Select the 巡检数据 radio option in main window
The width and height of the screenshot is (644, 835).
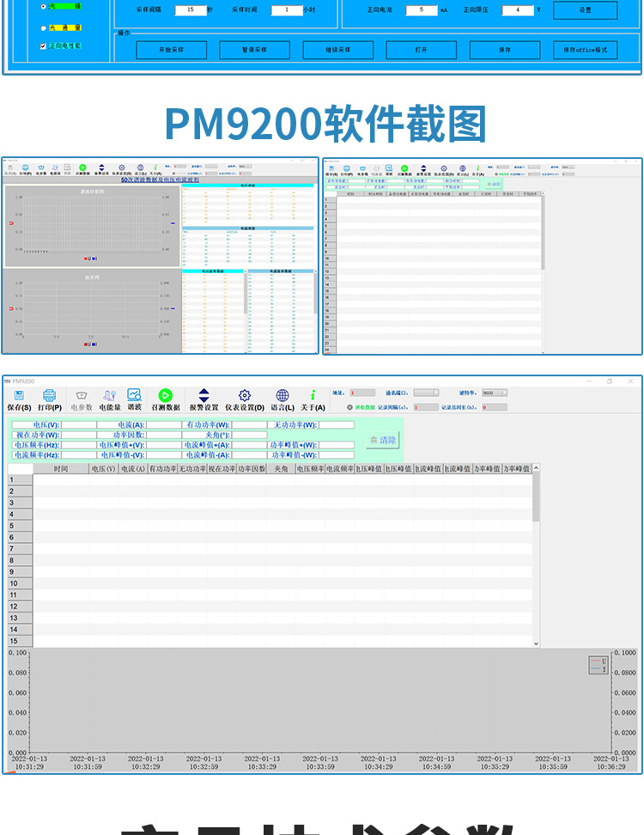350,407
